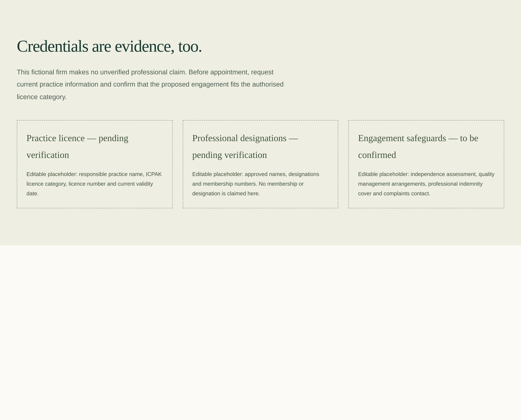521x420 pixels.
Task: Click the intro paragraph beginning "This fictional firm makes"
Action: [x=150, y=84]
